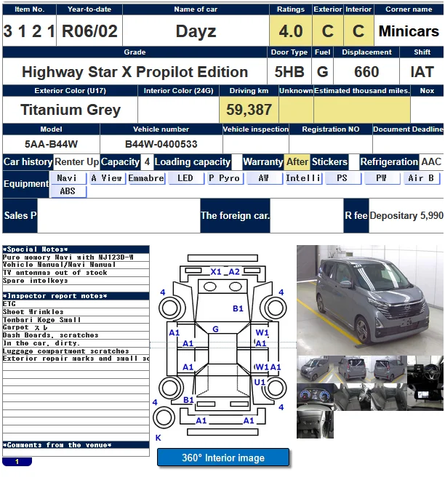Open the front-left exterior thumbnail

tap(315, 369)
